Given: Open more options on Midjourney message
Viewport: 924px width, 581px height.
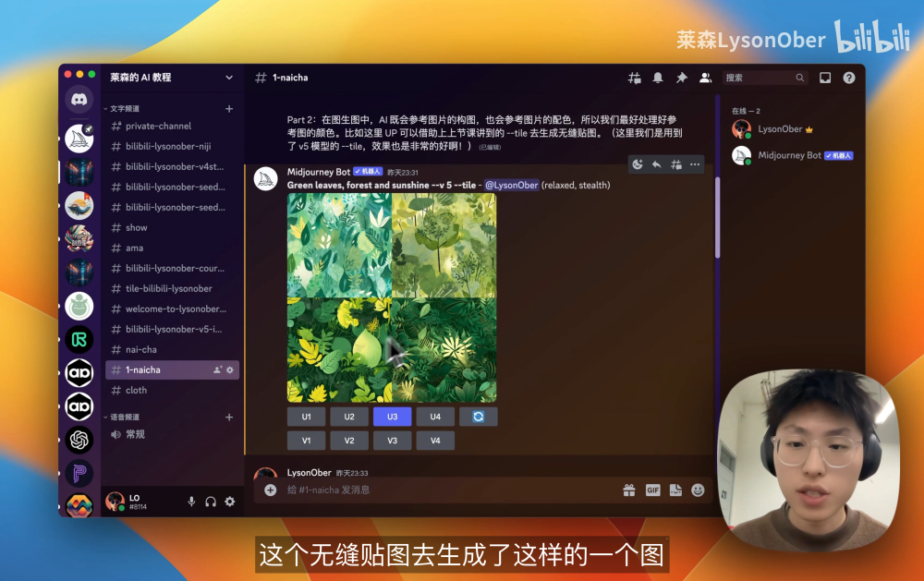Looking at the screenshot, I should [695, 164].
